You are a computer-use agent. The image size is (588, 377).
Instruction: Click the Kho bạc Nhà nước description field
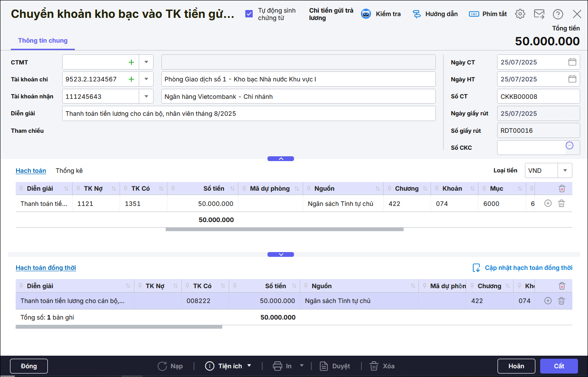coord(298,79)
